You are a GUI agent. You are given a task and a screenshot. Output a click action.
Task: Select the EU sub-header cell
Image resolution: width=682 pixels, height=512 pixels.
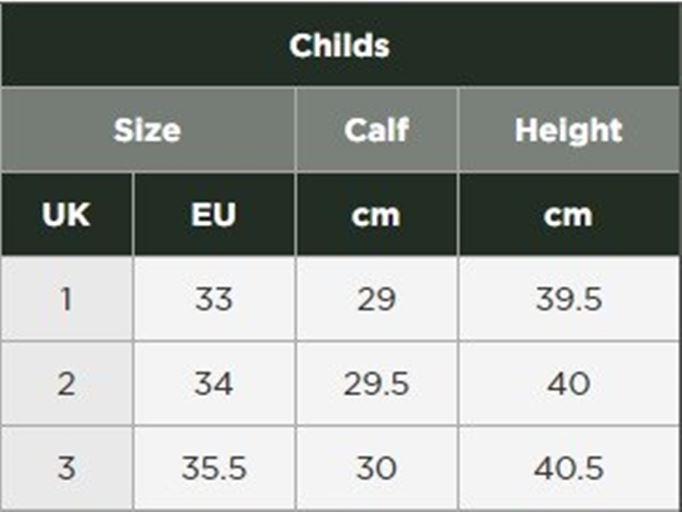coord(214,215)
